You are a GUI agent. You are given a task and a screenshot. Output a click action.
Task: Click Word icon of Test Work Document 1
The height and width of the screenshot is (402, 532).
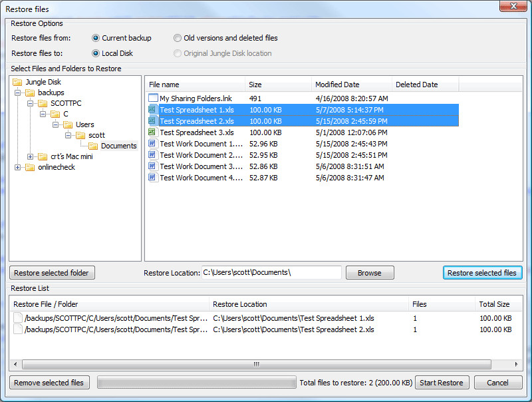tap(153, 144)
